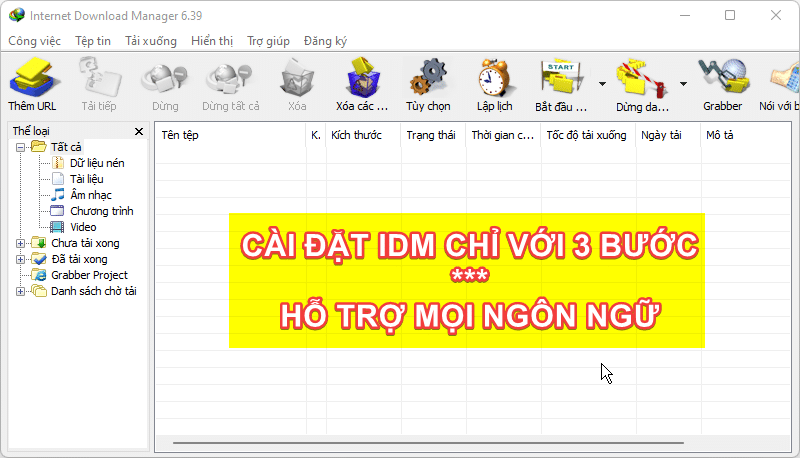800x458 pixels.
Task: Sort by the K. column header
Action: click(316, 135)
